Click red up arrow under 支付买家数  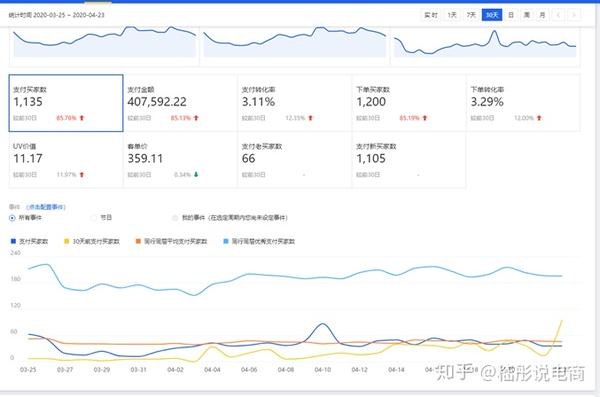click(x=82, y=118)
